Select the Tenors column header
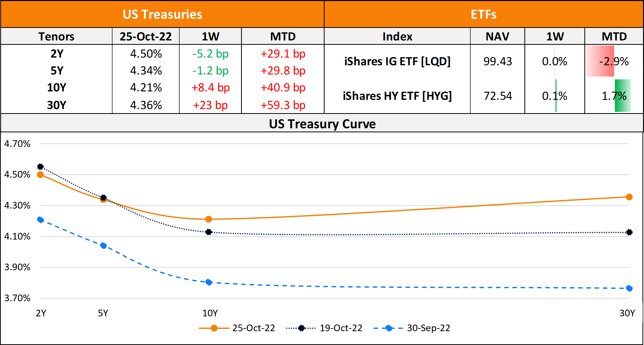The height and width of the screenshot is (345, 644). [56, 36]
